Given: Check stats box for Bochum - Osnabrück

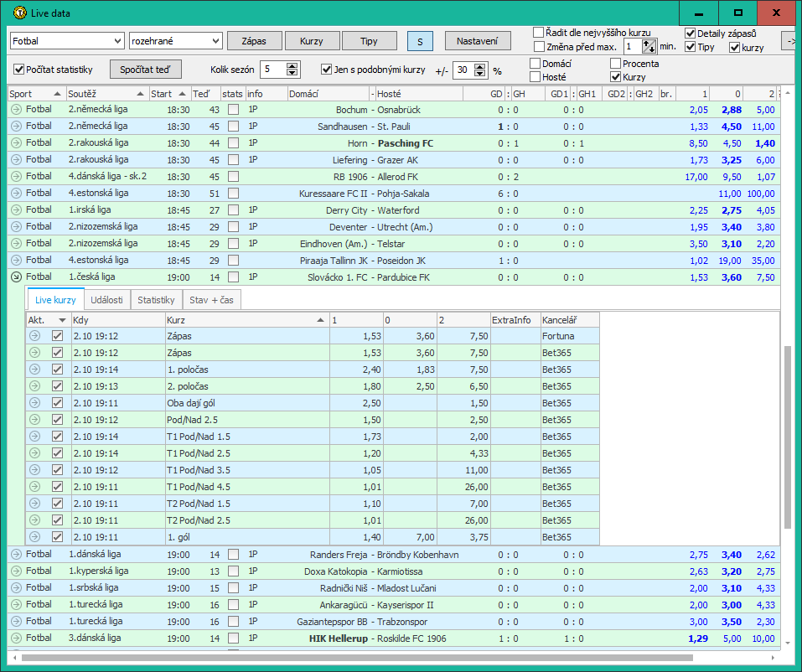Looking at the screenshot, I should pos(233,110).
